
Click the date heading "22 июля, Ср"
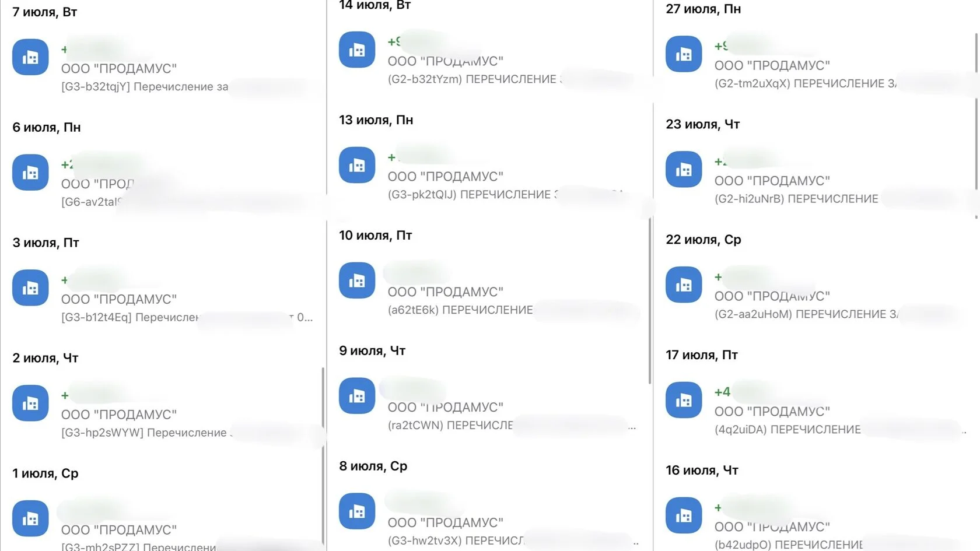coord(703,240)
